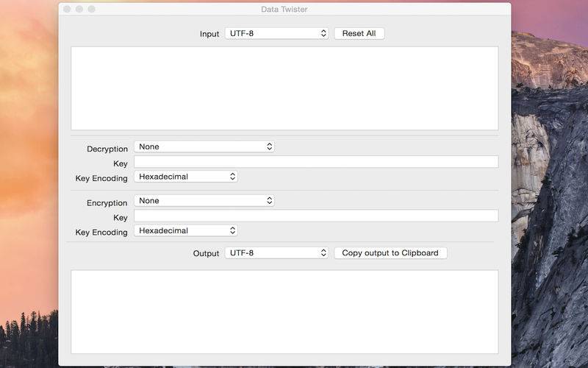Close the Data Twister window
This screenshot has height=368, width=588.
pos(67,9)
